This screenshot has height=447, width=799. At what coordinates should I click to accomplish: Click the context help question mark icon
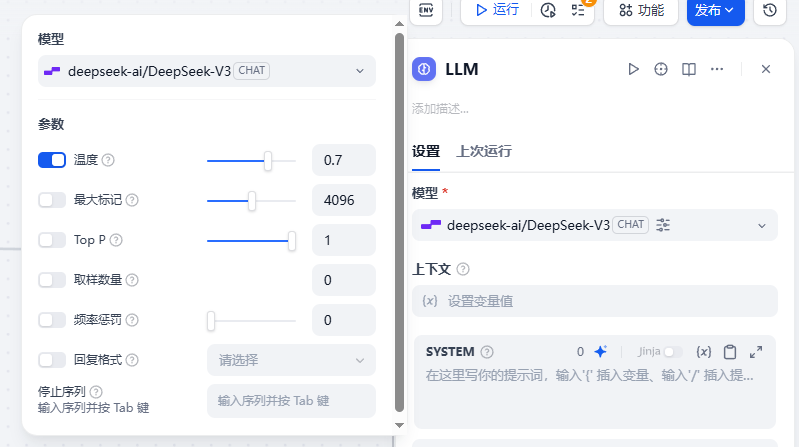coord(463,269)
